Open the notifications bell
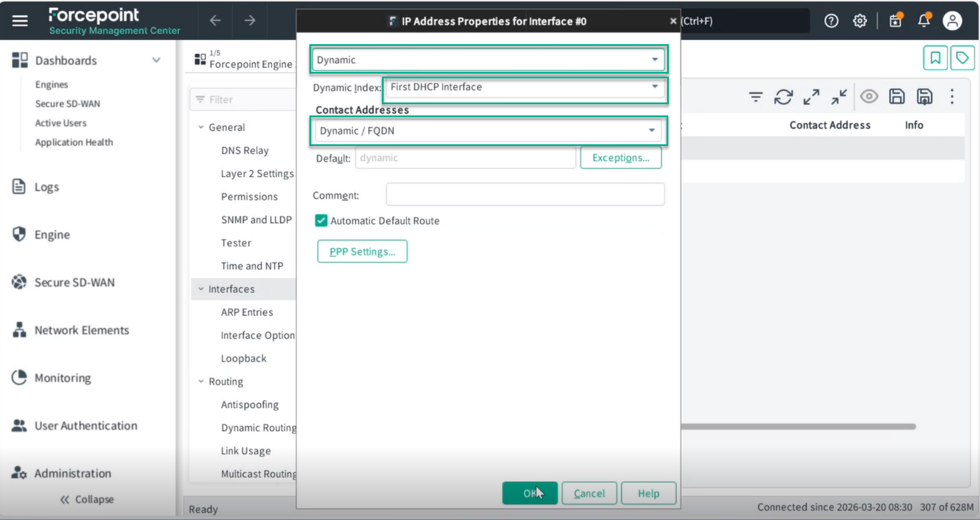980x520 pixels. tap(924, 21)
